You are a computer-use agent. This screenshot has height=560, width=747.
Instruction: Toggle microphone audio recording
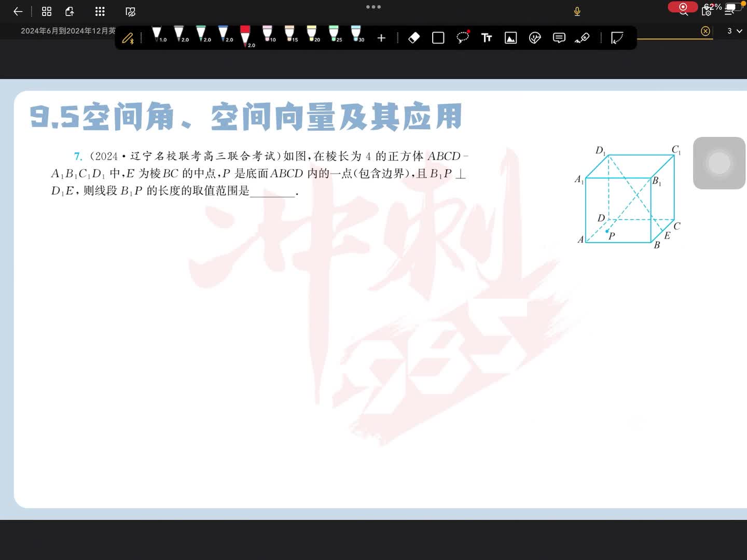pyautogui.click(x=577, y=11)
